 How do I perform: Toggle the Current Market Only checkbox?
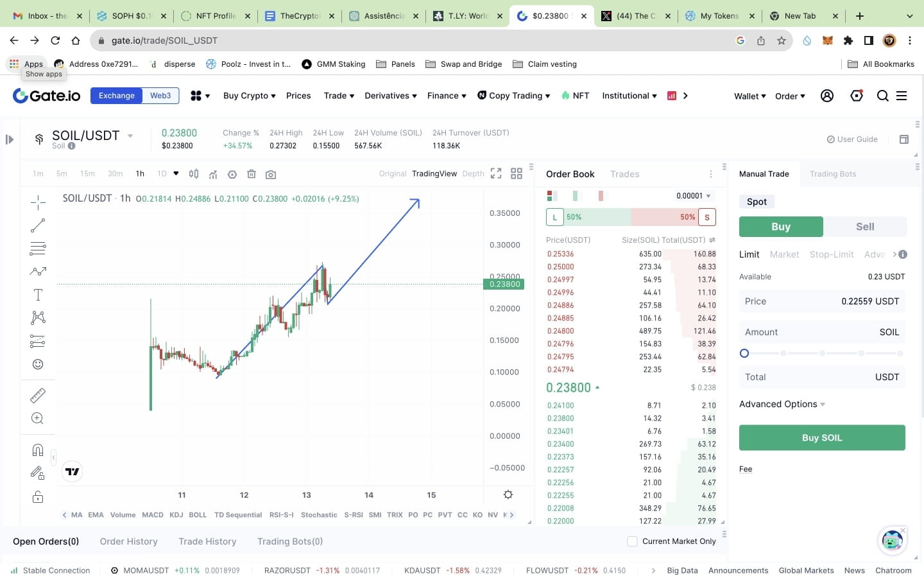tap(632, 541)
